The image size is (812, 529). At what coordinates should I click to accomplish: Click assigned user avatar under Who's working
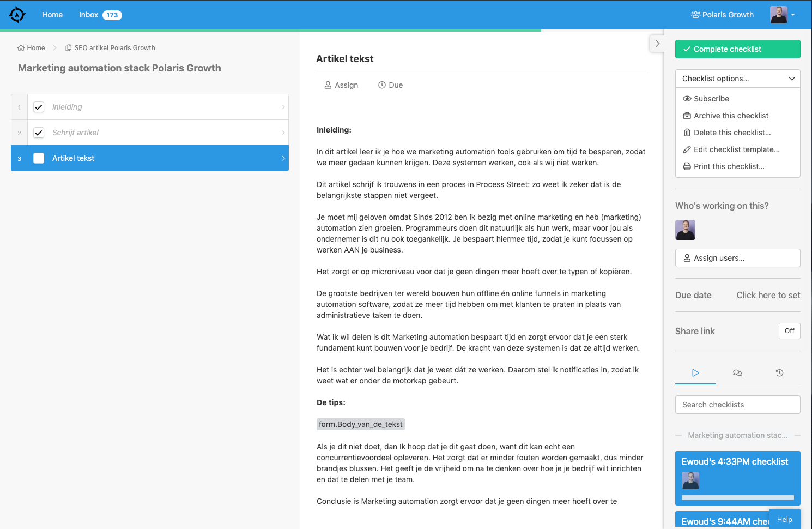[x=685, y=230]
